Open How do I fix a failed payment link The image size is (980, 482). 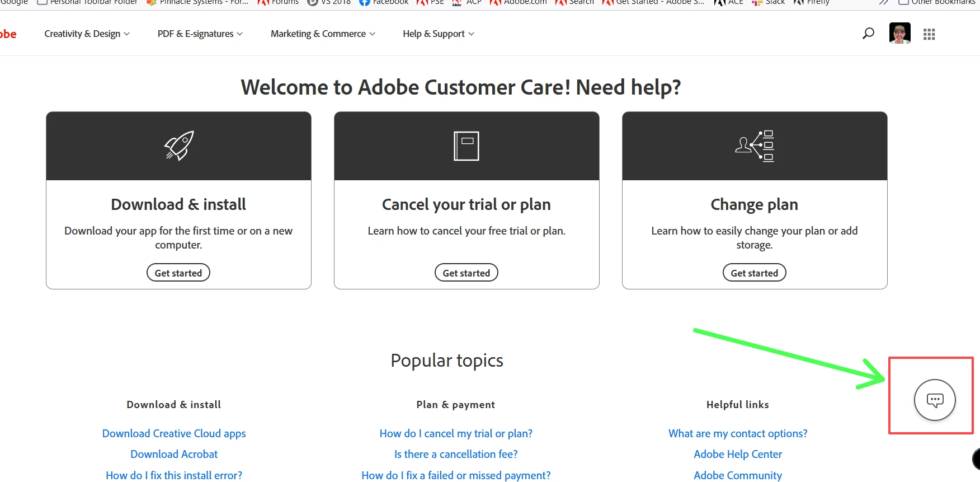pos(456,475)
